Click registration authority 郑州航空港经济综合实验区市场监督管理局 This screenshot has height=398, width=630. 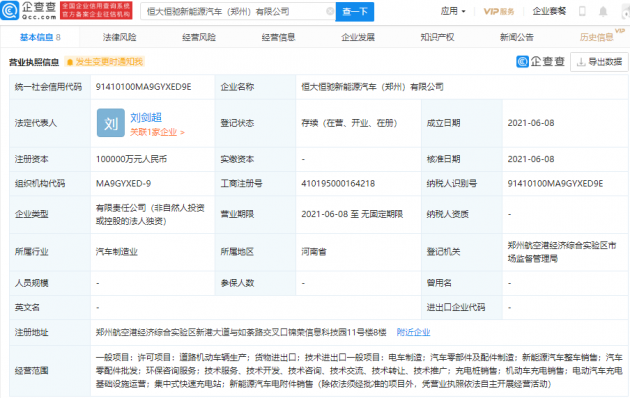(562, 252)
